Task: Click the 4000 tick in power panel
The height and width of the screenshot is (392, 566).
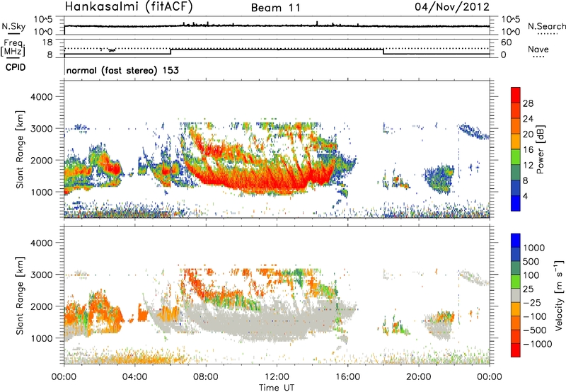Action: click(x=42, y=97)
